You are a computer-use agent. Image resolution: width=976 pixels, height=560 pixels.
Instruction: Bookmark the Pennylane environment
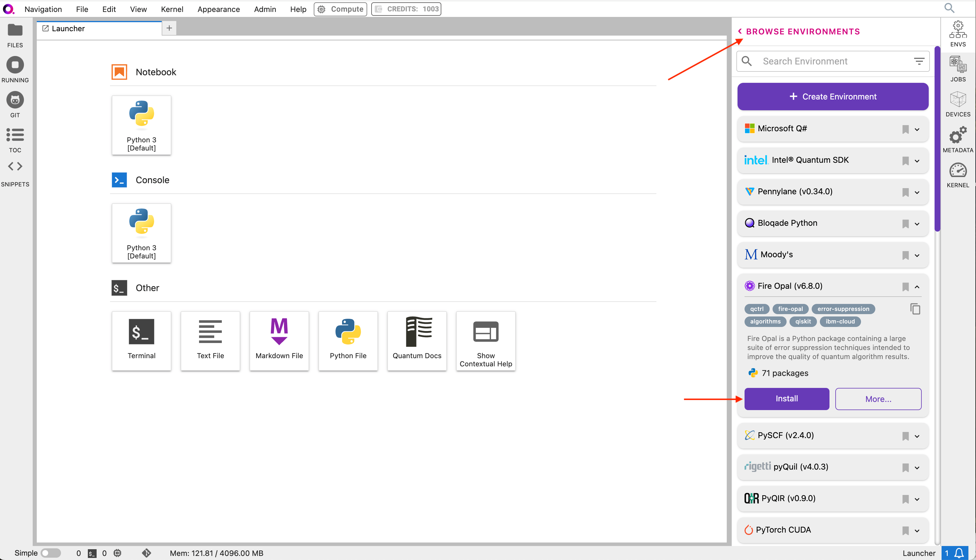pyautogui.click(x=905, y=192)
